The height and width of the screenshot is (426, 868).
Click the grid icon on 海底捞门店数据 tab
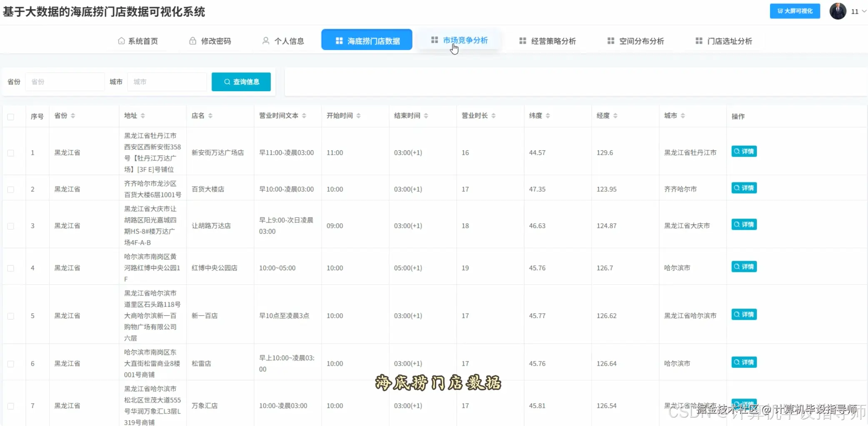[x=339, y=40]
